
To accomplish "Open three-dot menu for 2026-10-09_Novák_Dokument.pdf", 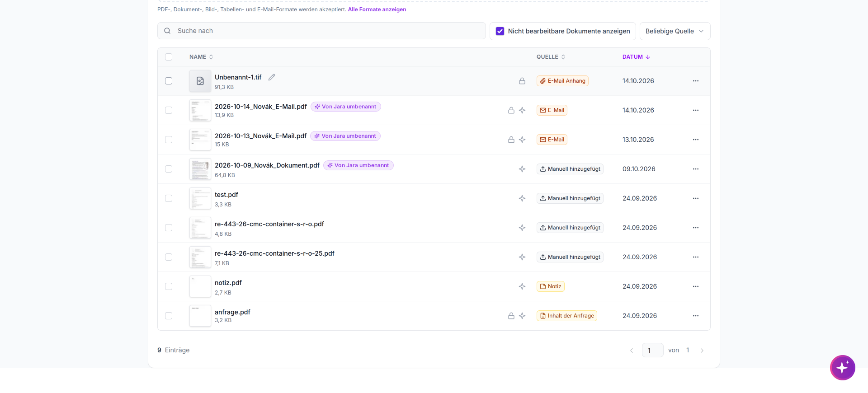I will point(696,169).
